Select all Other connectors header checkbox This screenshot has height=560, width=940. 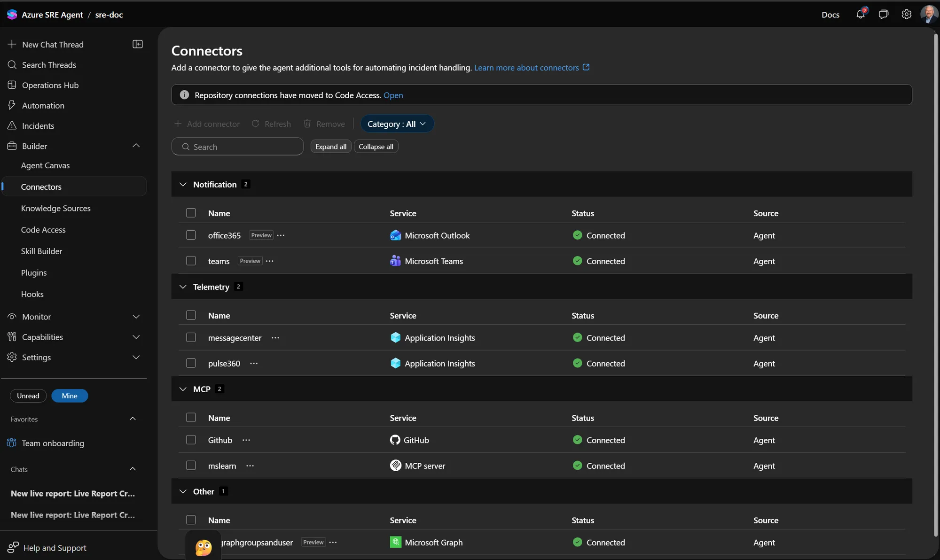click(191, 520)
